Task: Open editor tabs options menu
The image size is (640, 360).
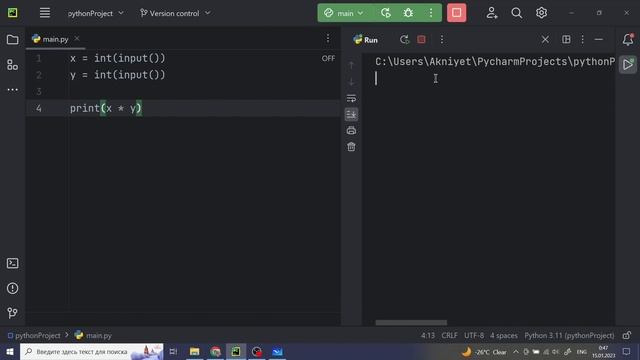Action: (x=328, y=38)
